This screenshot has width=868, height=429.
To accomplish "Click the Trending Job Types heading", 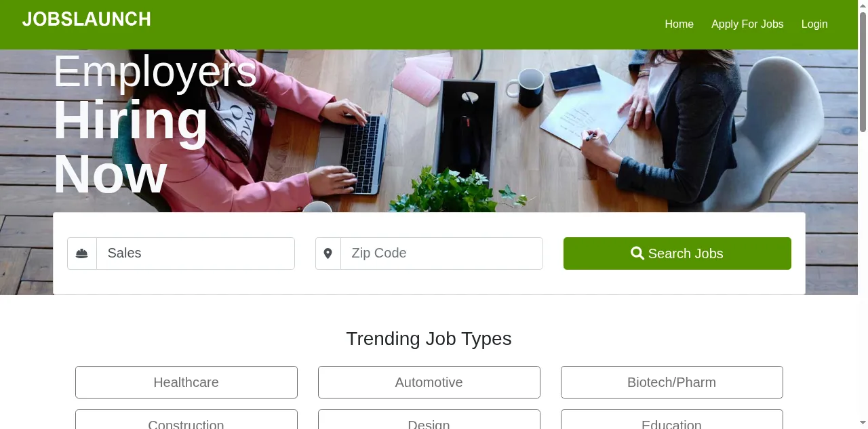I will pyautogui.click(x=429, y=339).
